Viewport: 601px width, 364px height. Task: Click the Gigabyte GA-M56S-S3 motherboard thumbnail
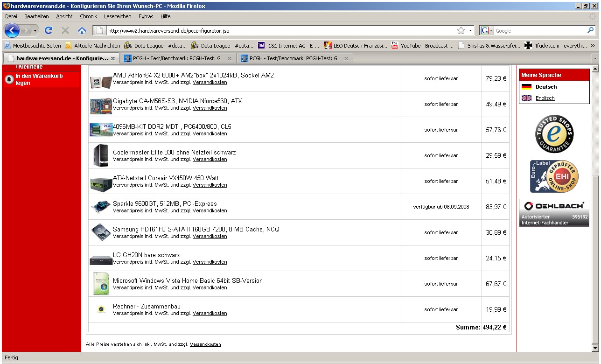click(x=101, y=106)
